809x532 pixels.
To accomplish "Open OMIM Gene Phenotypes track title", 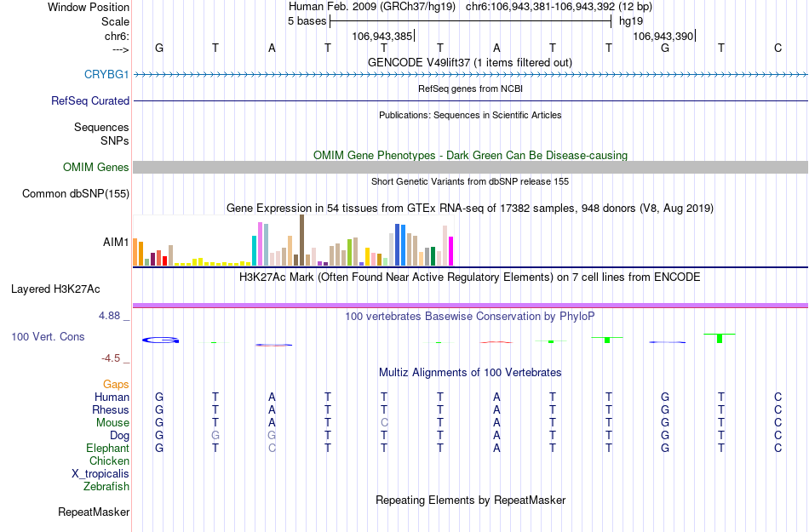I will click(x=470, y=155).
